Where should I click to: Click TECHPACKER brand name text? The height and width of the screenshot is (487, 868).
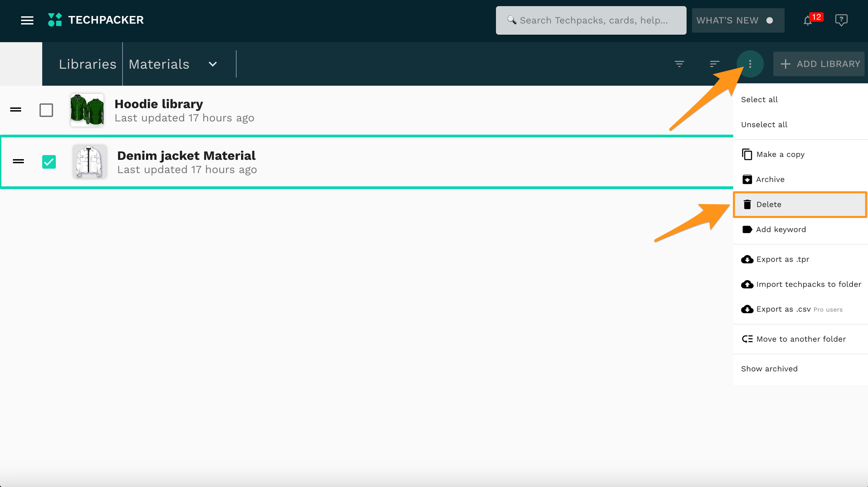click(x=106, y=20)
